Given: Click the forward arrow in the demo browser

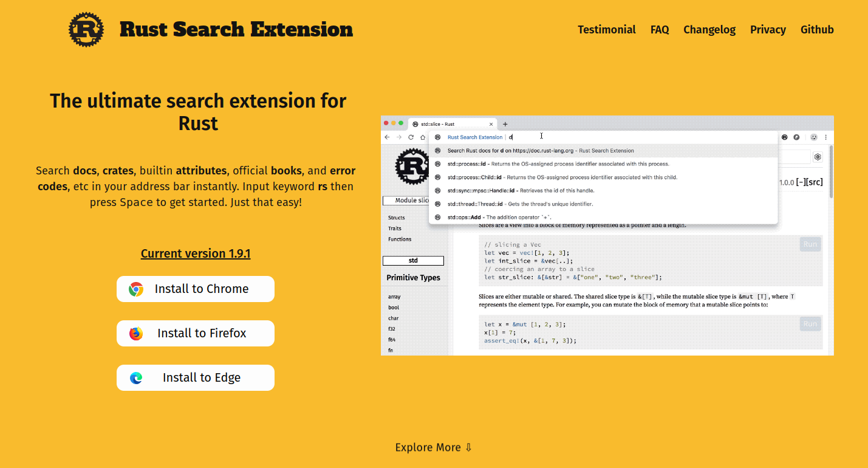Looking at the screenshot, I should click(x=399, y=137).
